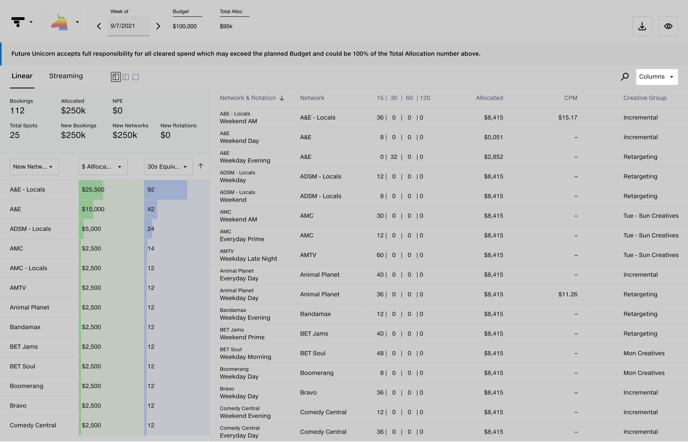Sort by Creative Group column header
Image resolution: width=688 pixels, height=442 pixels.
point(645,98)
